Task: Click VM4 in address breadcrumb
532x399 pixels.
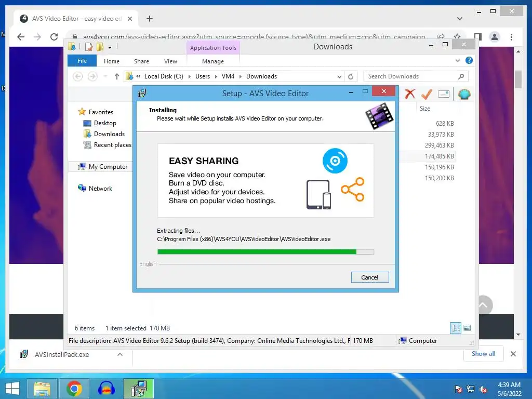Action: [x=228, y=76]
